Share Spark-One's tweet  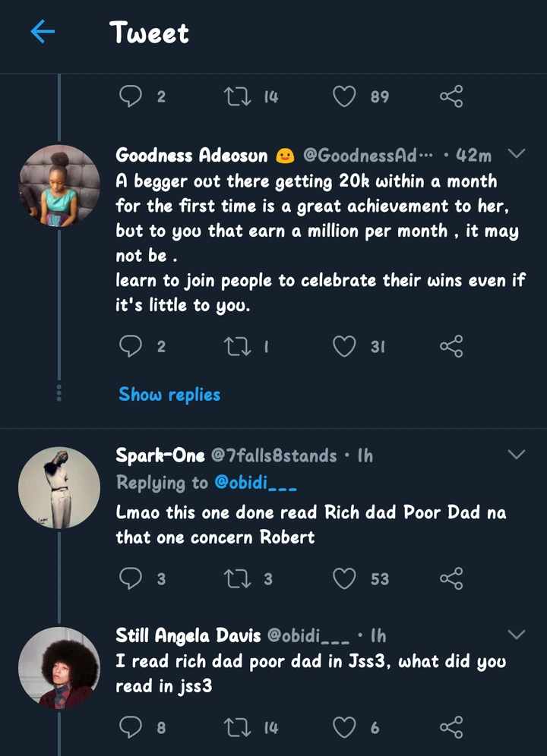[451, 578]
